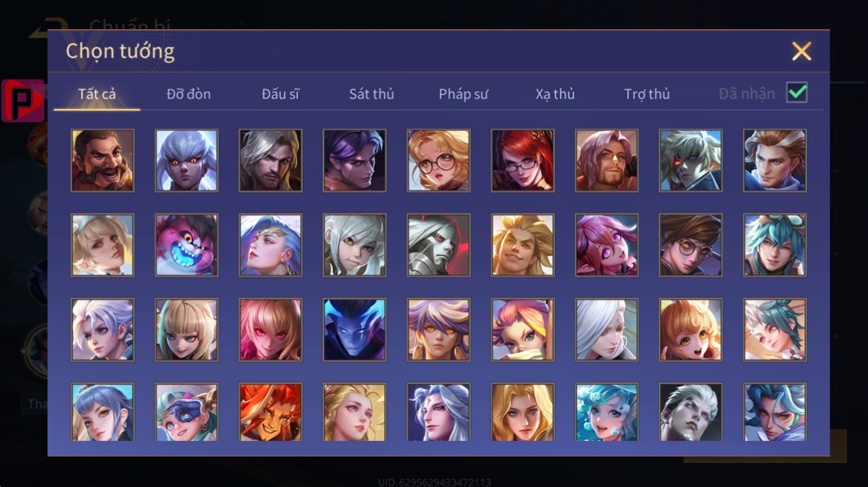The width and height of the screenshot is (868, 487).
Task: Select the dark blue-skinned demon hero
Action: pos(354,330)
